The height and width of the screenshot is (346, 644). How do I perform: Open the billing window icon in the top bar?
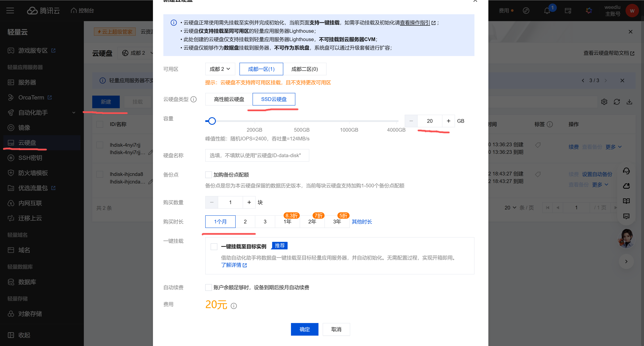[568, 11]
